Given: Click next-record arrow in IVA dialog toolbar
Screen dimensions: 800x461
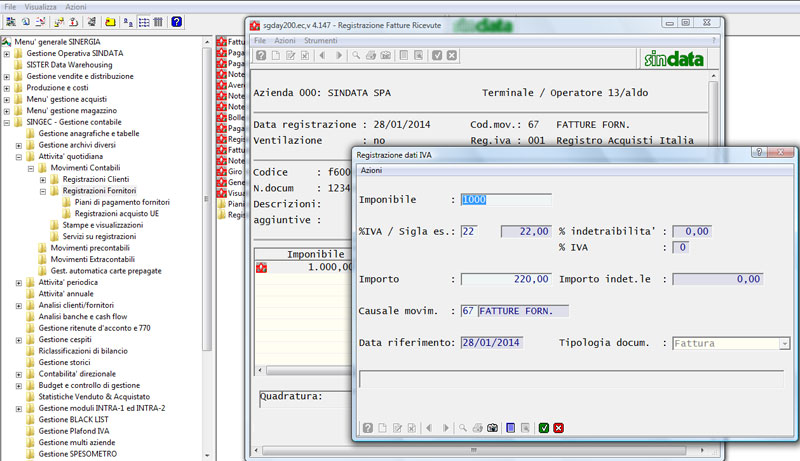Looking at the screenshot, I should pyautogui.click(x=445, y=428).
